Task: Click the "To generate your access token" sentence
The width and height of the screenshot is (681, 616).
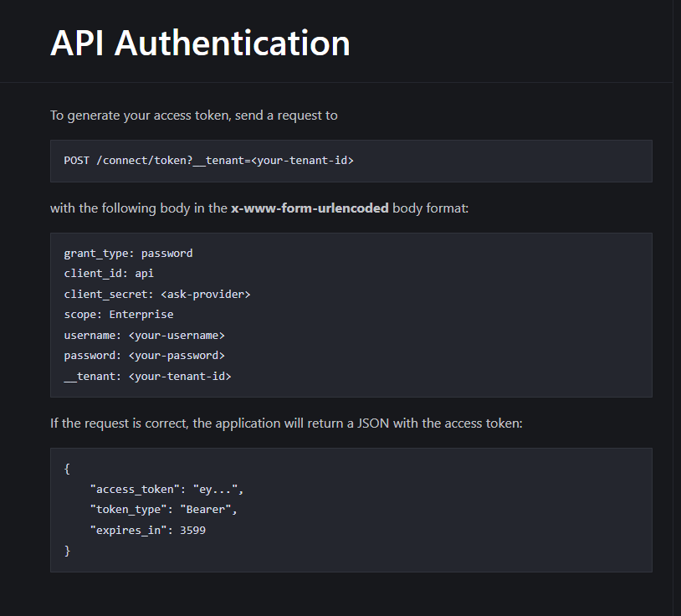Action: (x=194, y=116)
